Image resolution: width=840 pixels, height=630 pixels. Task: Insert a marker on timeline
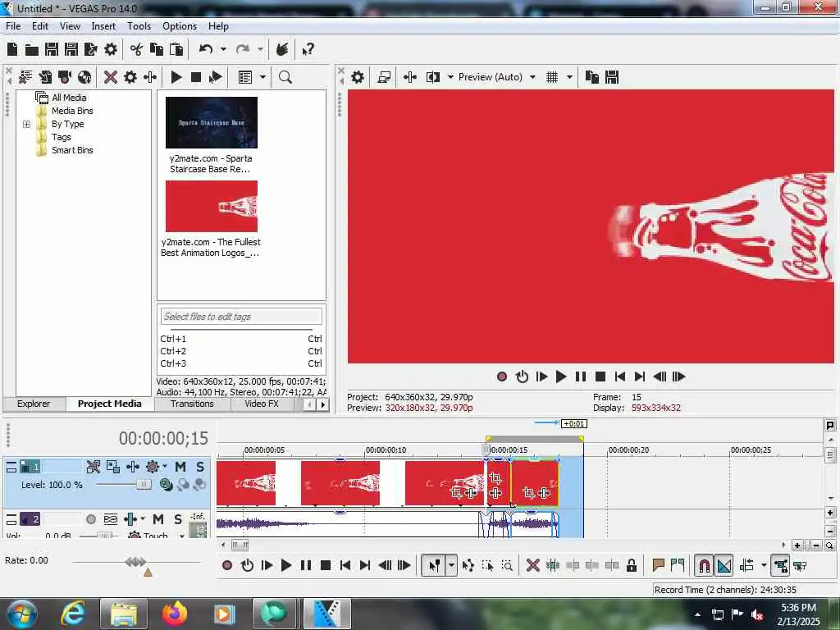point(659,565)
